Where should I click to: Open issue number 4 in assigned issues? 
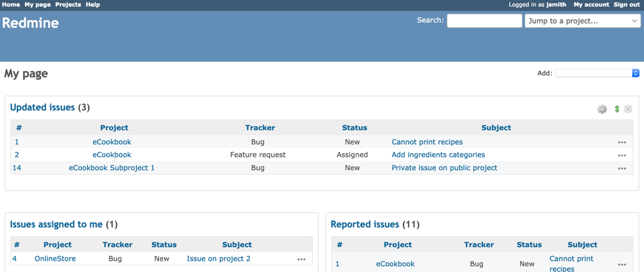15,259
